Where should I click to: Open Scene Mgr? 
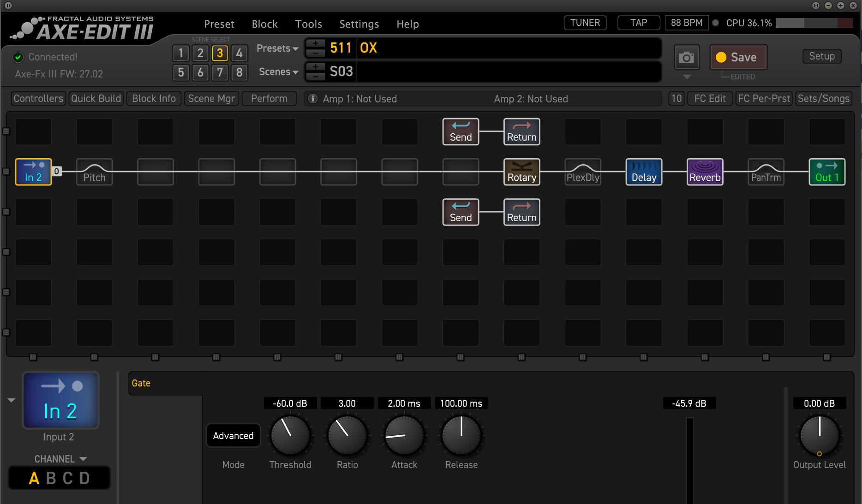[x=211, y=99]
